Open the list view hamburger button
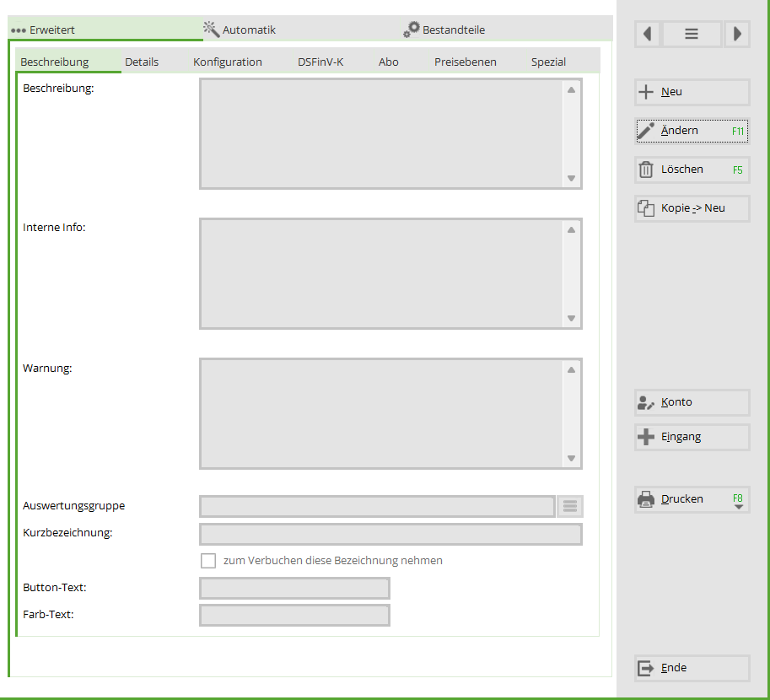 (x=692, y=35)
